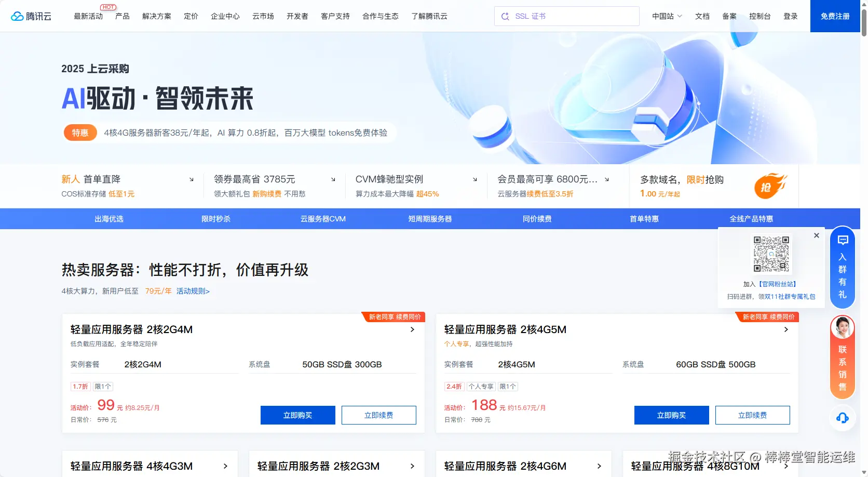Open the 备案 link
The width and height of the screenshot is (868, 477).
pos(729,16)
